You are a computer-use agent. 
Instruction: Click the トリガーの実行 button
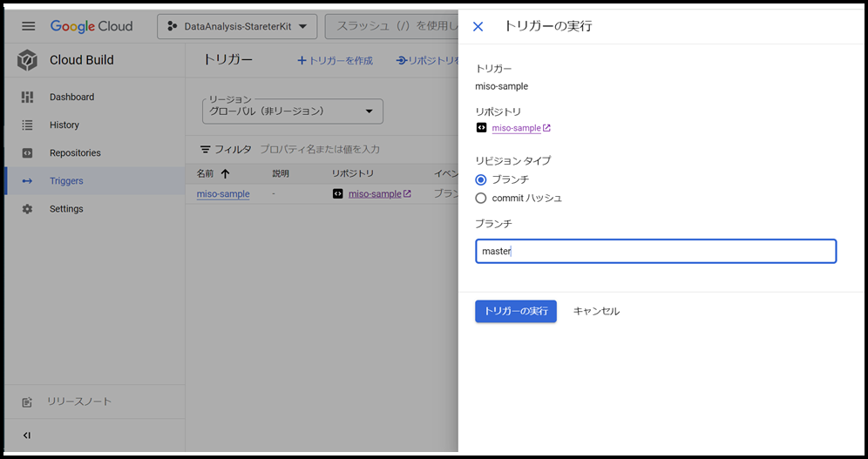click(515, 311)
